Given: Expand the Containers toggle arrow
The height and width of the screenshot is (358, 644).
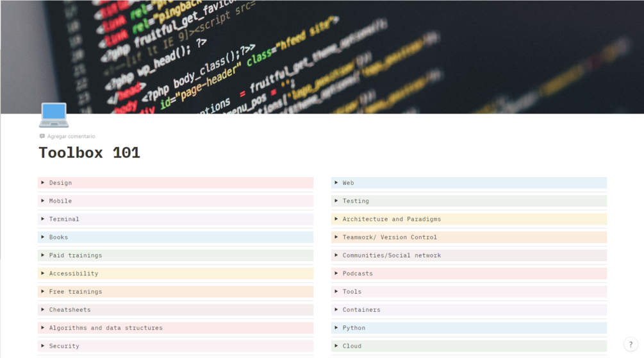Looking at the screenshot, I should point(336,309).
